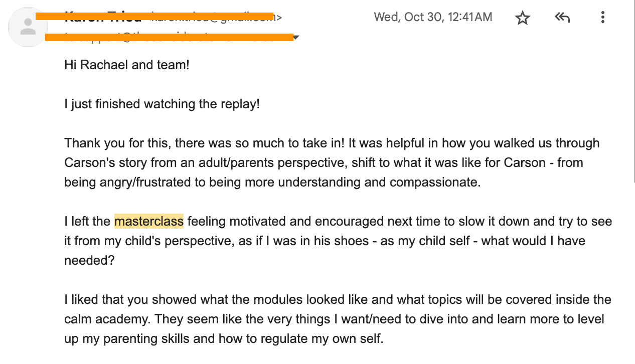Click the text "I left the" before masterclass
635x364 pixels.
(87, 221)
